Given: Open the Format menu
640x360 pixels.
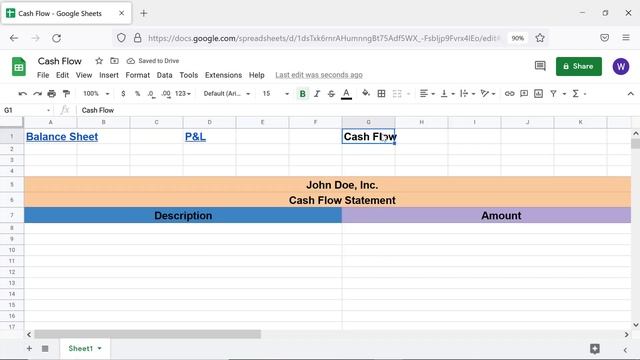Looking at the screenshot, I should (138, 75).
